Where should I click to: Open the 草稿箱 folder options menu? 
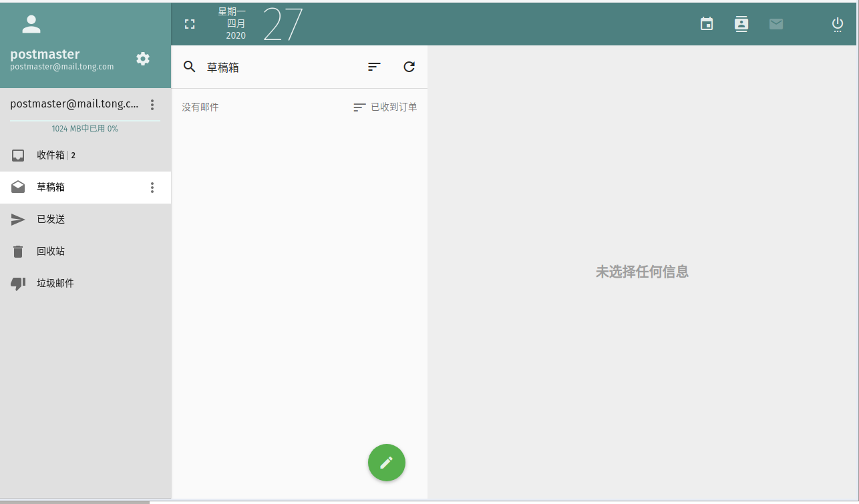point(152,188)
